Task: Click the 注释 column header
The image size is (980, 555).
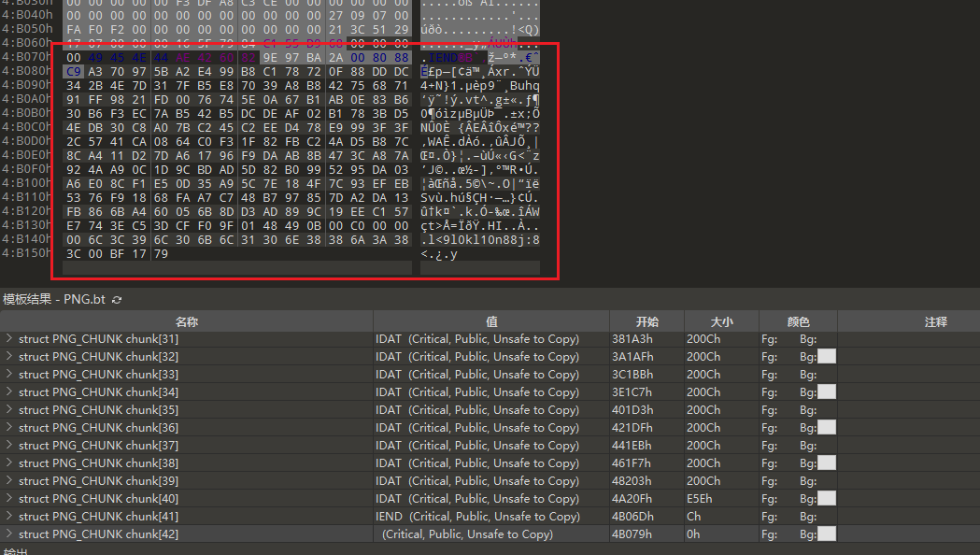Action: coord(935,321)
